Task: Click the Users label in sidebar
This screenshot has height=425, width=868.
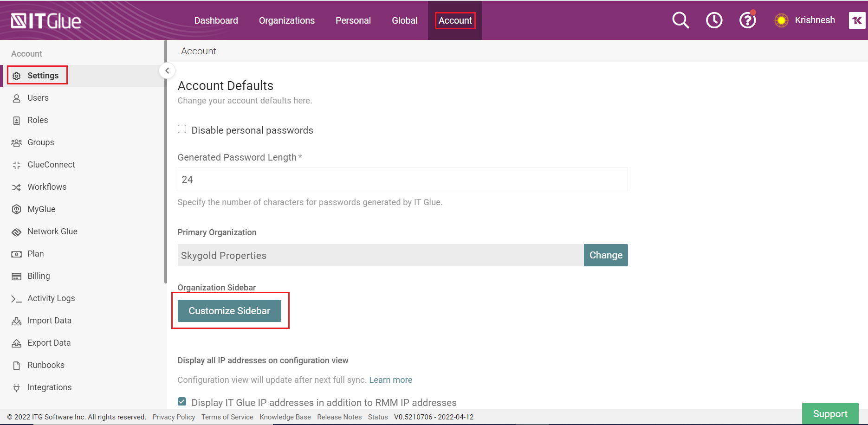Action: (x=38, y=98)
